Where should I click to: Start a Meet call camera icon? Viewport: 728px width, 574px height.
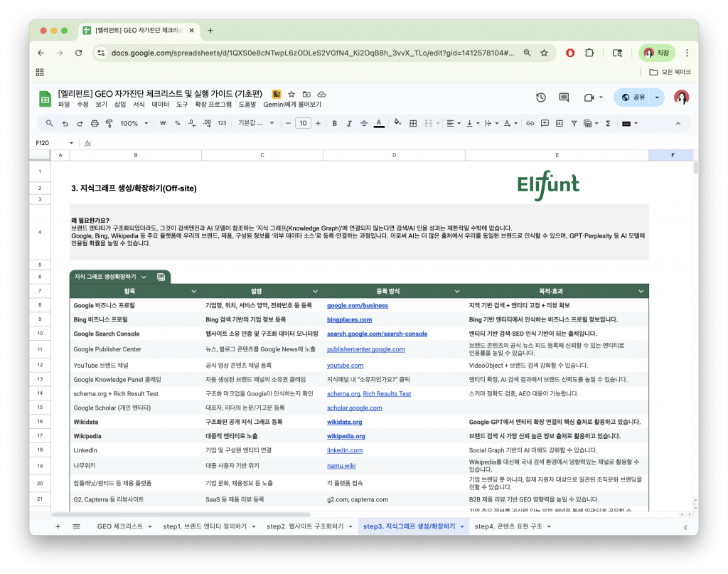click(589, 97)
